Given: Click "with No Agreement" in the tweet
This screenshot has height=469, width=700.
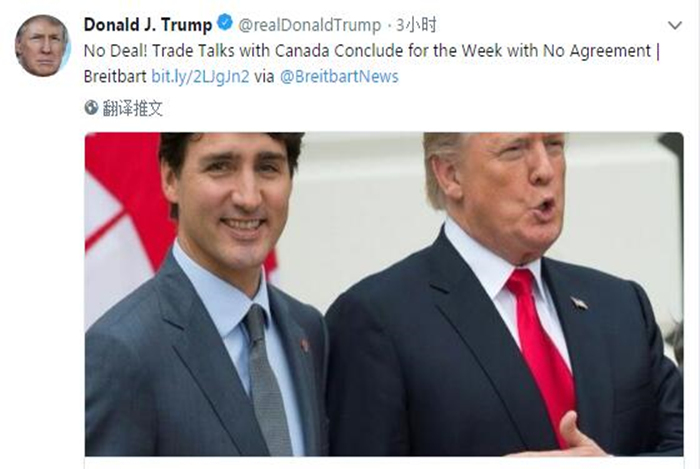Looking at the screenshot, I should [x=579, y=50].
